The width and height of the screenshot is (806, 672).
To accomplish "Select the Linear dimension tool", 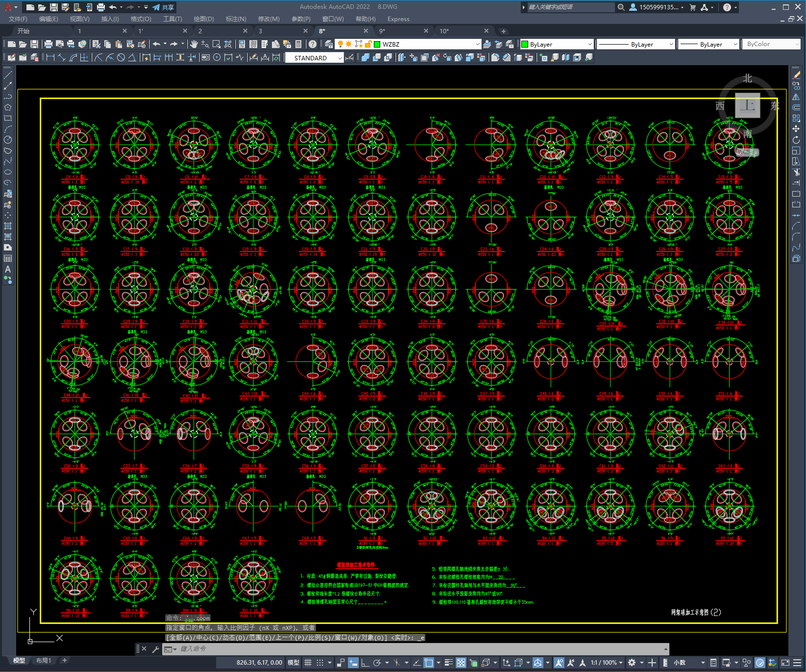I will pos(50,58).
